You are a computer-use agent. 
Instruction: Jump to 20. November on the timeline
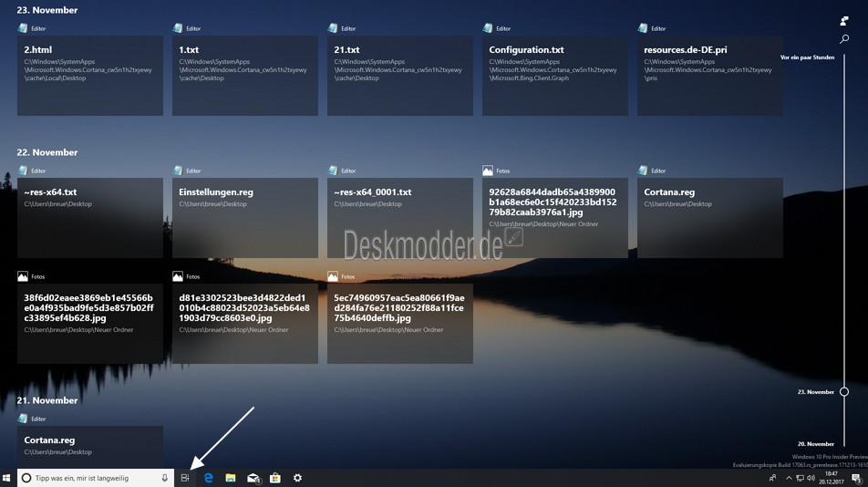(816, 444)
